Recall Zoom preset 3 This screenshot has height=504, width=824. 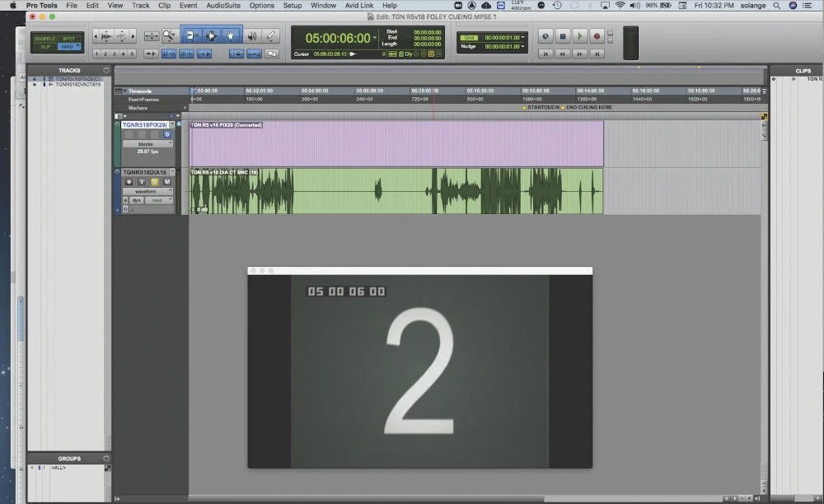point(114,54)
